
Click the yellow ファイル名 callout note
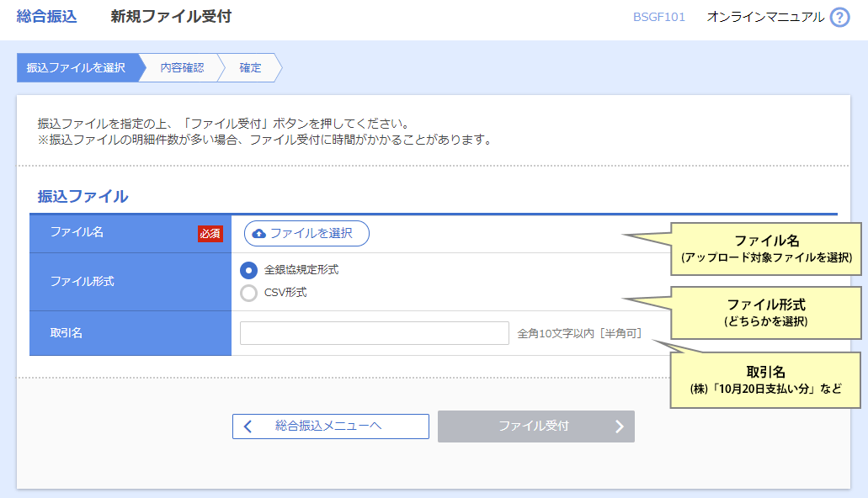765,248
